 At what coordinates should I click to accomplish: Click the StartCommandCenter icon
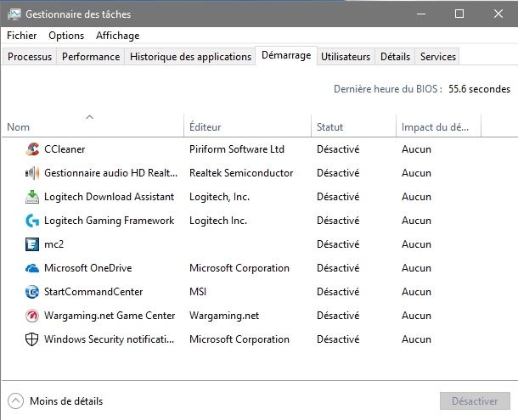[32, 292]
